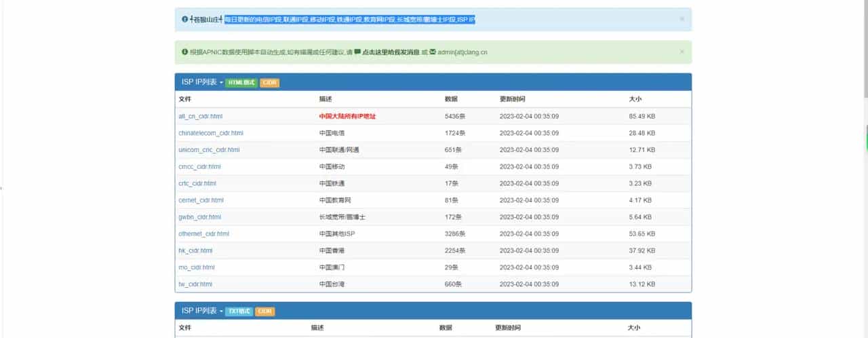Click the chat bubble icon in the green alert
Image resolution: width=868 pixels, height=338 pixels.
pos(357,52)
